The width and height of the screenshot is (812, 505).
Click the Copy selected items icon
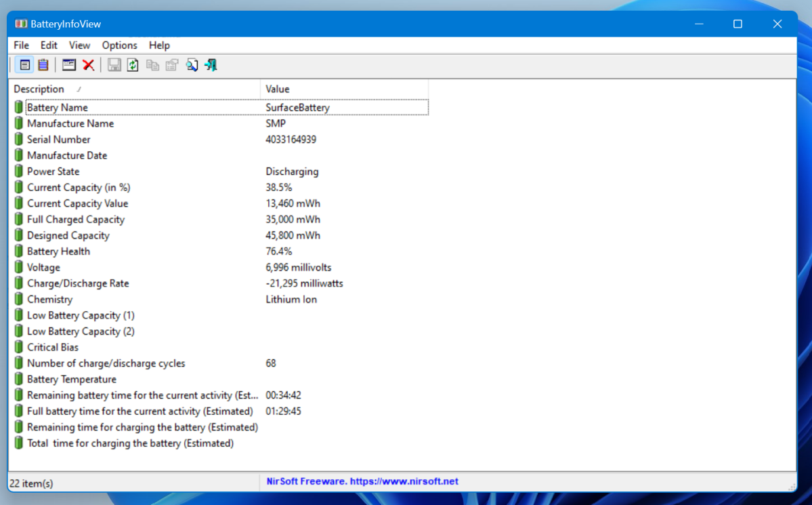(153, 65)
